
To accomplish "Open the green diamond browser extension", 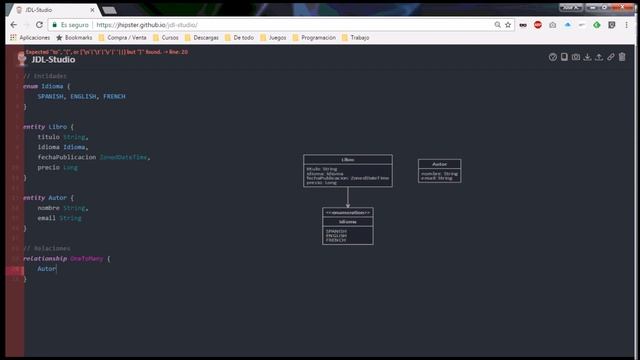I will coord(597,25).
